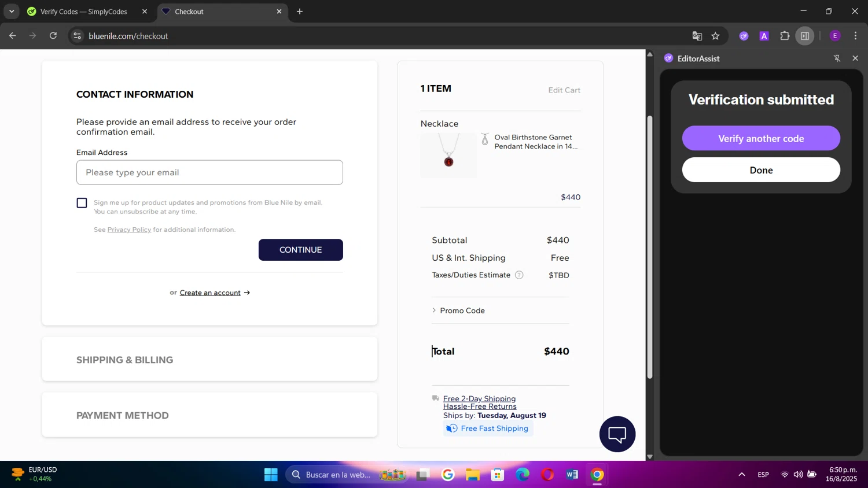Screen dimensions: 868x488
Task: Open the Windows Start menu
Action: click(x=271, y=475)
